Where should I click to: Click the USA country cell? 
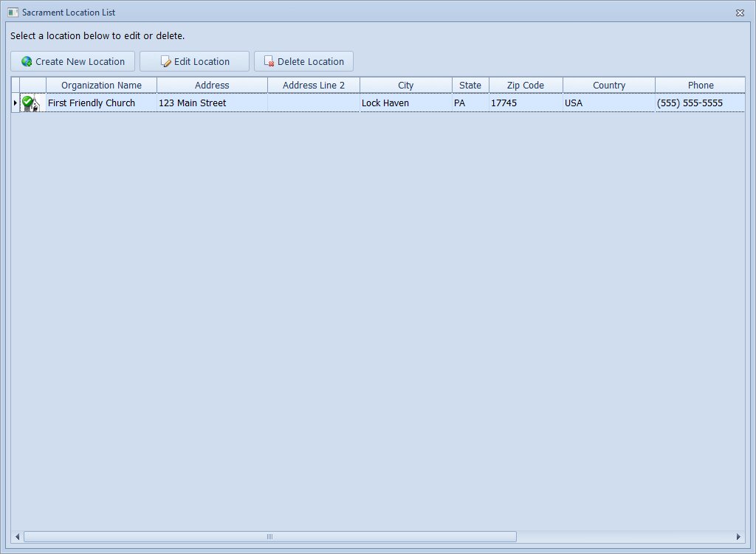(x=609, y=103)
